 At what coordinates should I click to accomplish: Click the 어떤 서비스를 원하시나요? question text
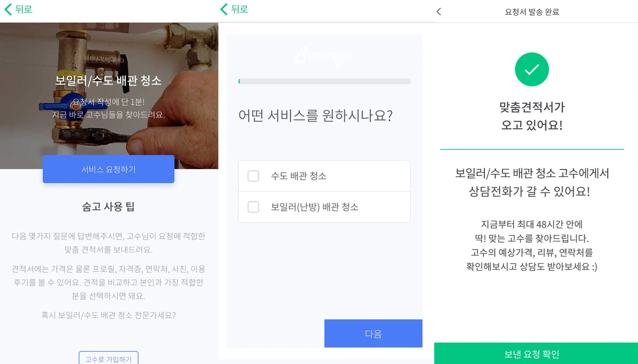(315, 115)
